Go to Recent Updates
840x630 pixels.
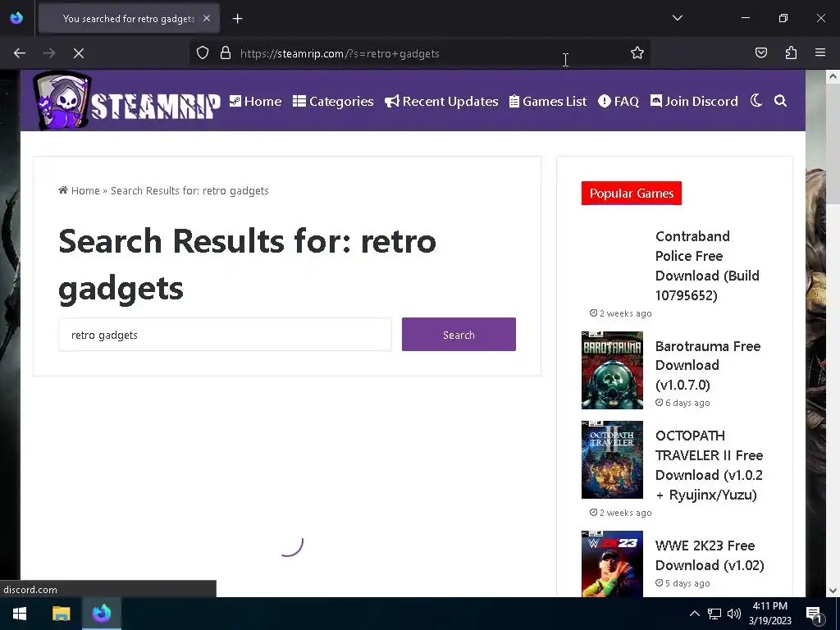pos(441,101)
